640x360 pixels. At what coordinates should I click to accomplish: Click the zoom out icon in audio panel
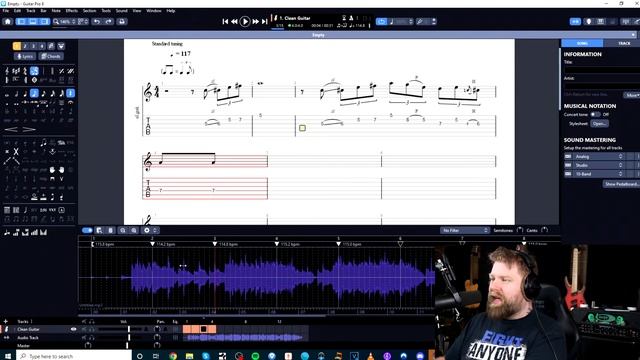click(x=122, y=231)
